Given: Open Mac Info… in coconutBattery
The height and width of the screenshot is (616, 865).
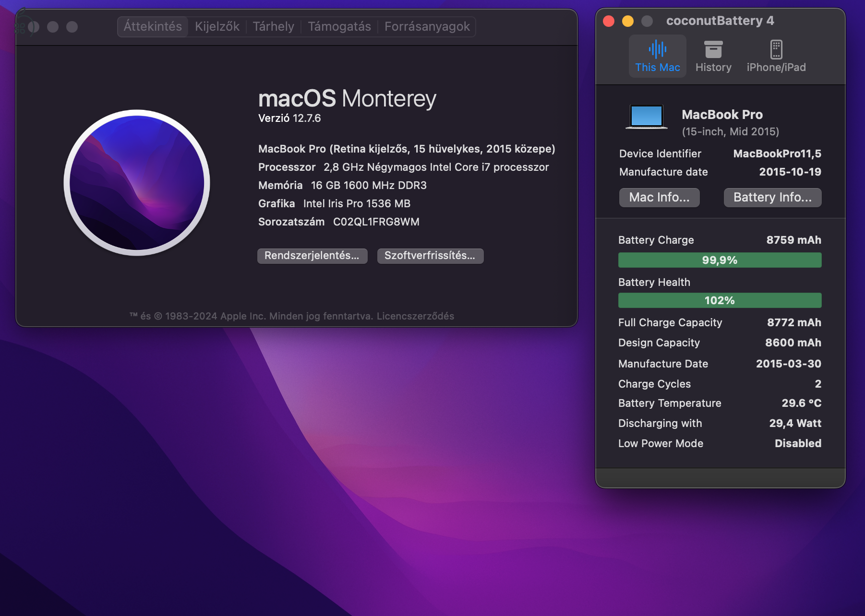Looking at the screenshot, I should [x=660, y=197].
